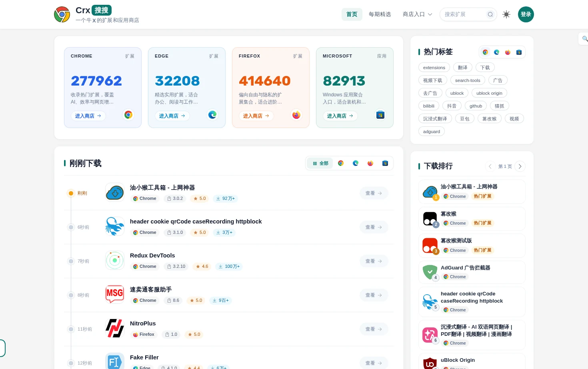The width and height of the screenshot is (588, 369).
Task: Filter recent downloads by the Edge icon
Action: point(356,163)
